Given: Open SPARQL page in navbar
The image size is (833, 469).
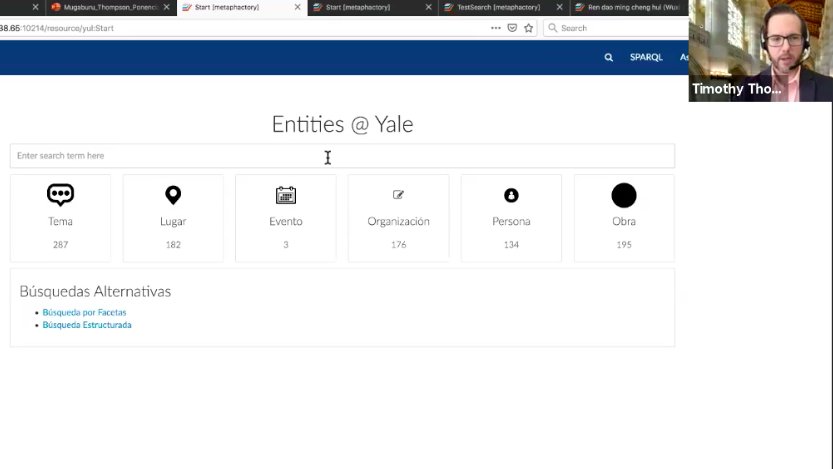Looking at the screenshot, I should (646, 57).
